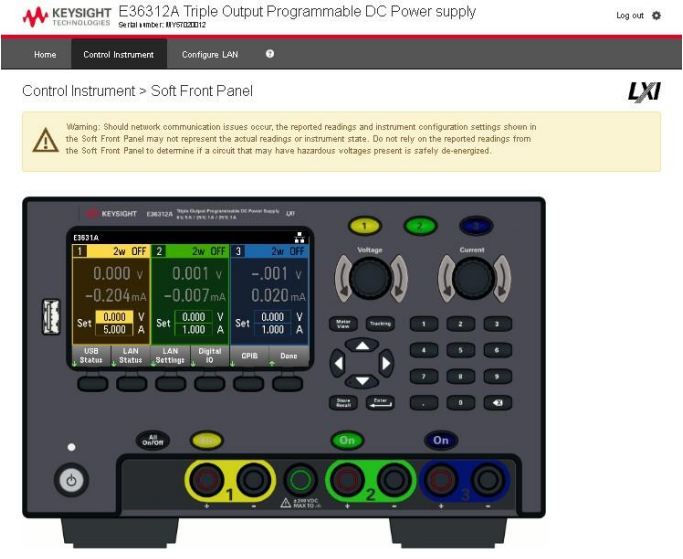The width and height of the screenshot is (683, 559).
Task: Toggle the yellow output 1 On button
Action: click(206, 440)
